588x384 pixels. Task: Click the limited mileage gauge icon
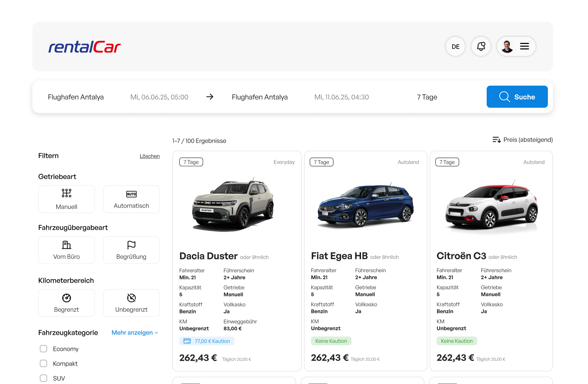pos(67,298)
